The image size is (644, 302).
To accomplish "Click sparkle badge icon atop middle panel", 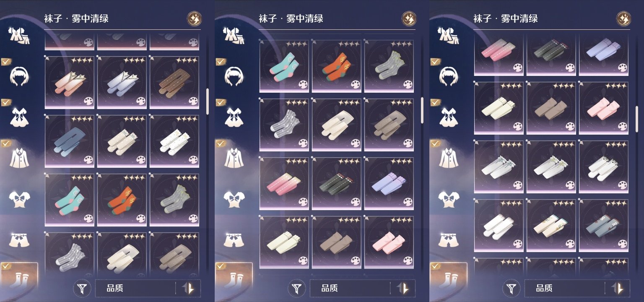I will [x=409, y=18].
